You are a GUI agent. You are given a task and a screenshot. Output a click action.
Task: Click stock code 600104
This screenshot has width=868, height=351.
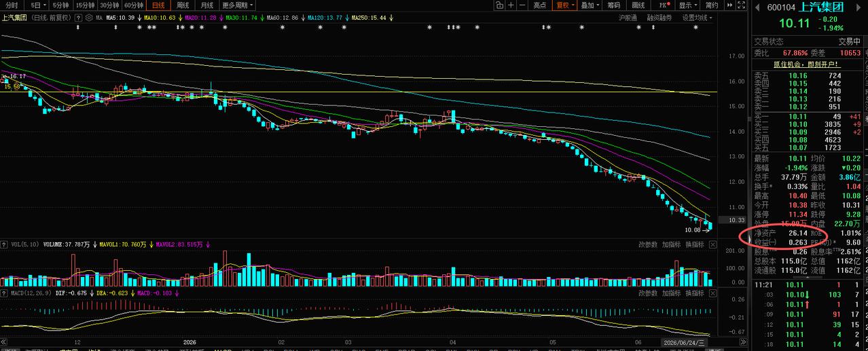tap(781, 8)
